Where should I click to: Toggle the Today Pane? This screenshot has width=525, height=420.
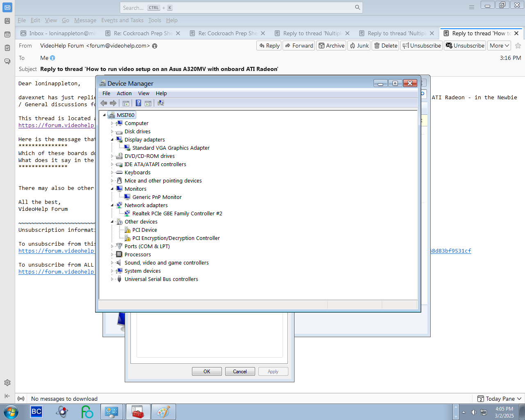500,399
